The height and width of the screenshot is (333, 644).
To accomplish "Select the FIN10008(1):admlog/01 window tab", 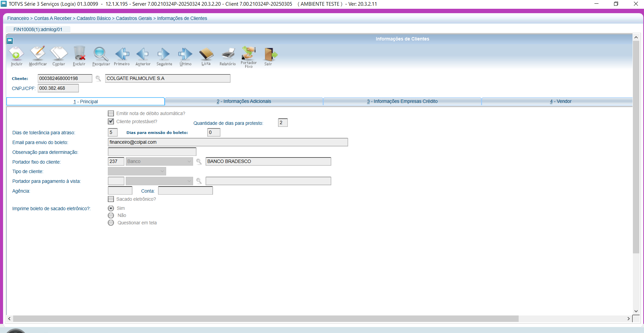I will point(38,29).
